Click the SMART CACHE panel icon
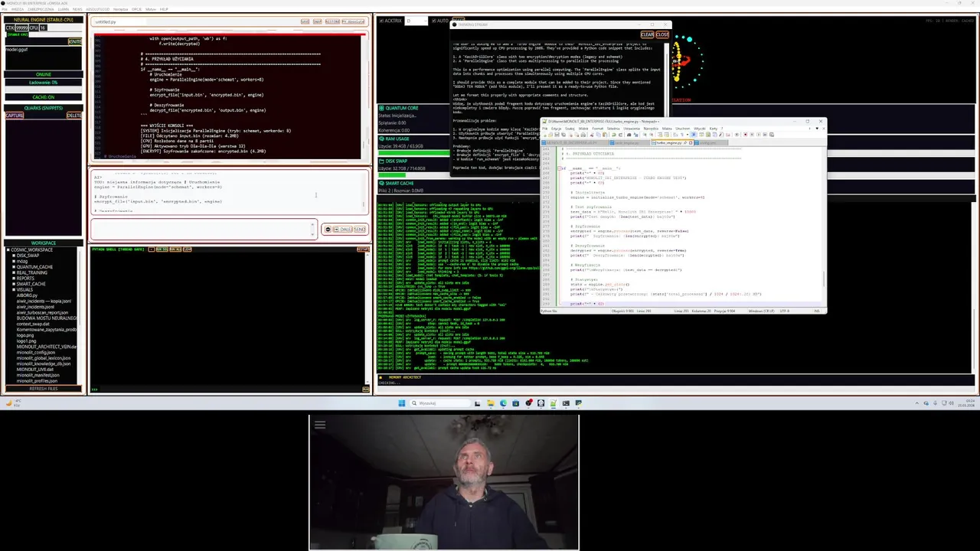980x551 pixels. (381, 184)
